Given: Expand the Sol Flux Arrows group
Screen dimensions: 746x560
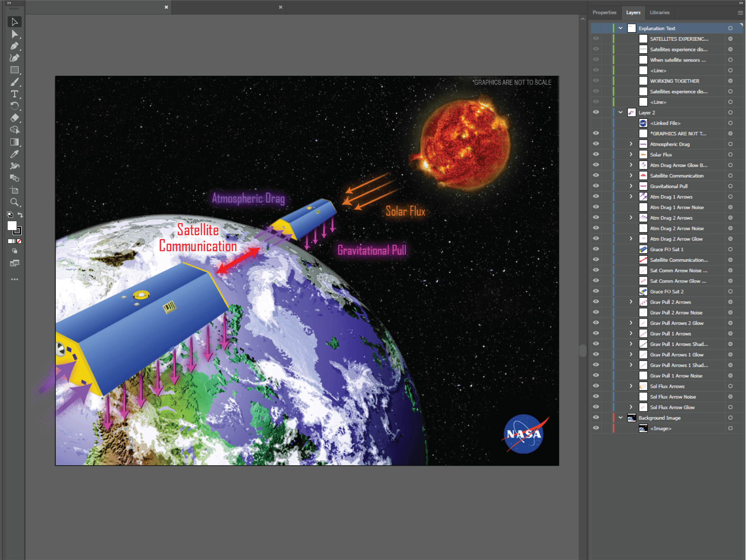Looking at the screenshot, I should click(x=631, y=386).
